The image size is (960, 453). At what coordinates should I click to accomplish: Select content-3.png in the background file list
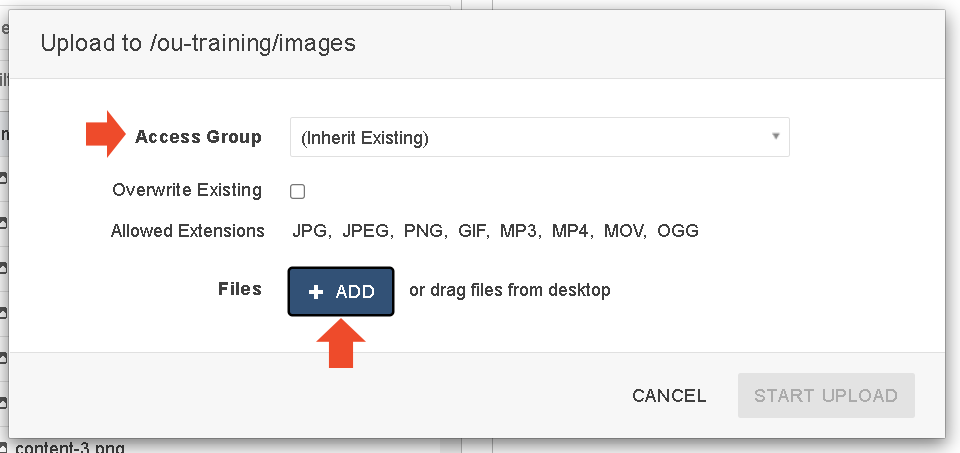(x=70, y=447)
